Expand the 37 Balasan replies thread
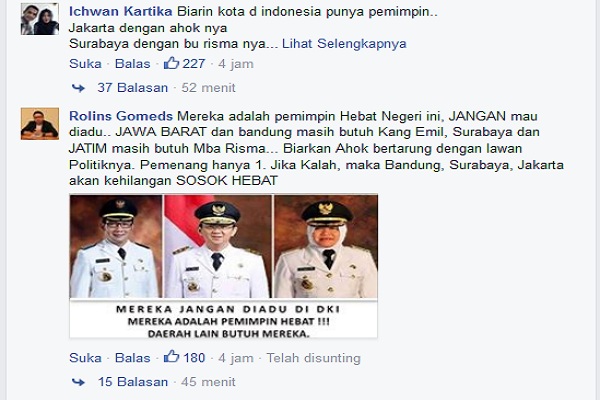 point(132,88)
